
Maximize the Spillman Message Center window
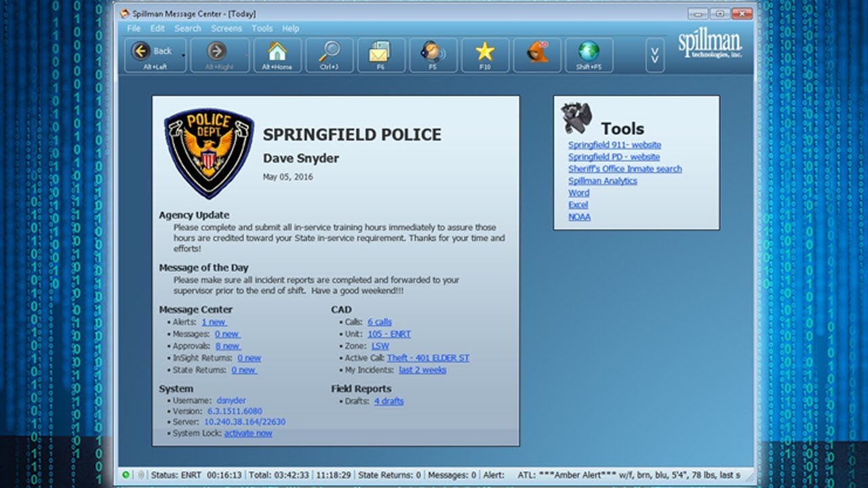pos(719,14)
